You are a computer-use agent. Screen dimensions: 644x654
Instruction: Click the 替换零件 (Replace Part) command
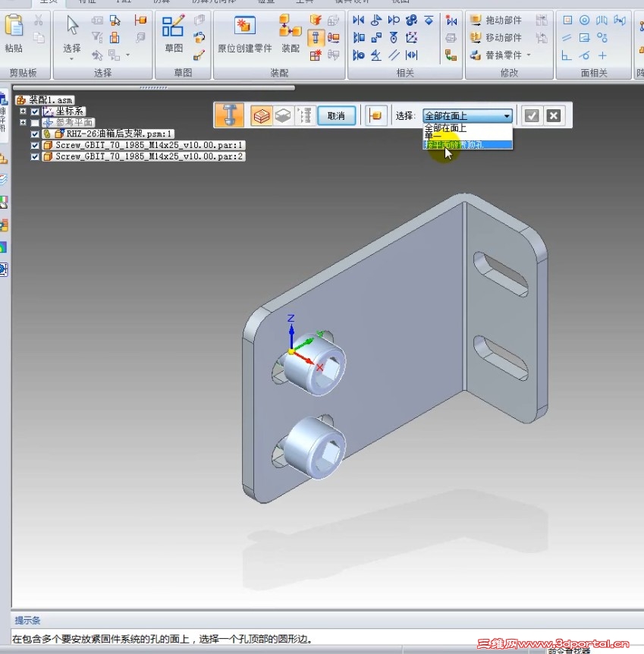[496, 55]
